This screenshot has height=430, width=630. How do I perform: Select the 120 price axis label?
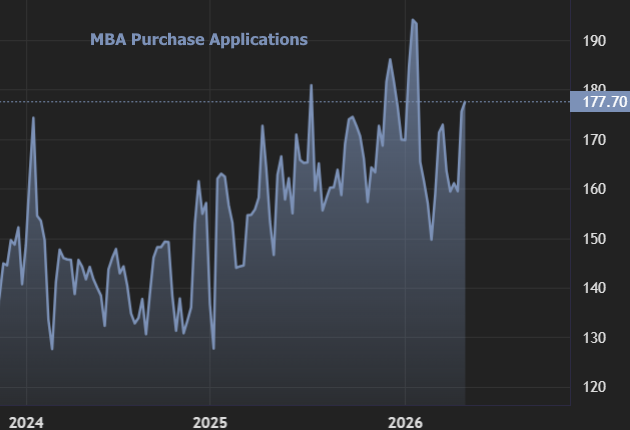point(594,388)
